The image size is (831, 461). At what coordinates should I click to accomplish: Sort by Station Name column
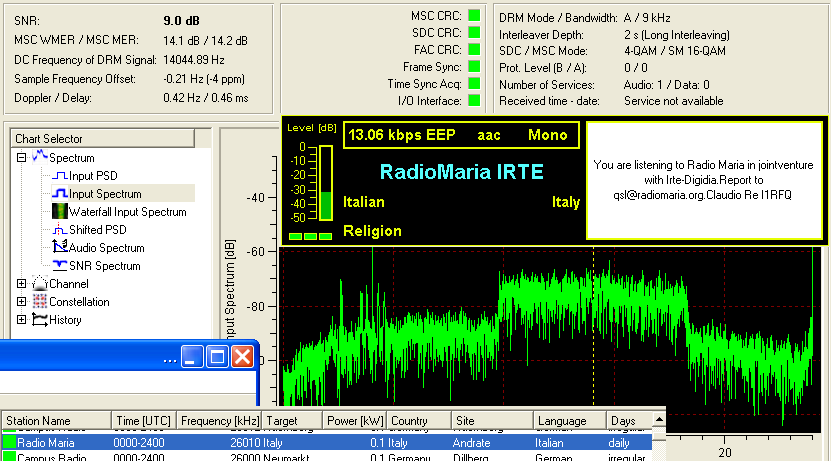(56, 420)
